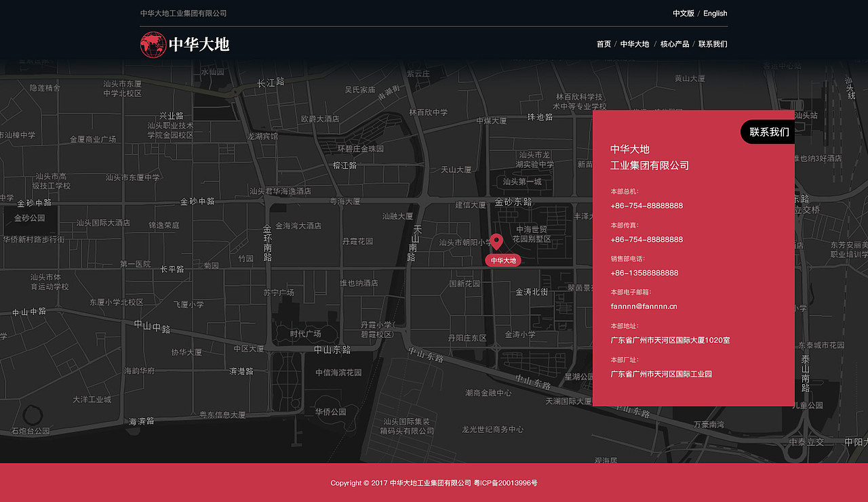
Task: Click the headquarters phone +86-754-88888888
Action: click(x=646, y=205)
